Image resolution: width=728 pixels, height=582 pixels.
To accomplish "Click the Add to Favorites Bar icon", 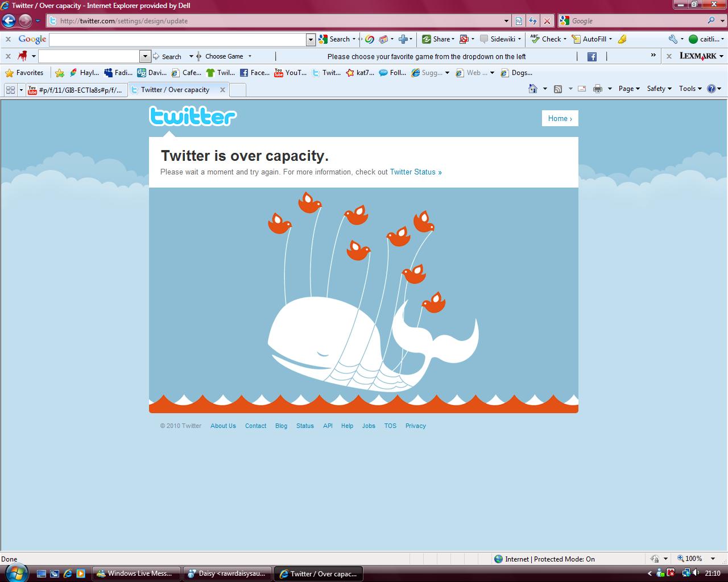I will click(x=60, y=73).
